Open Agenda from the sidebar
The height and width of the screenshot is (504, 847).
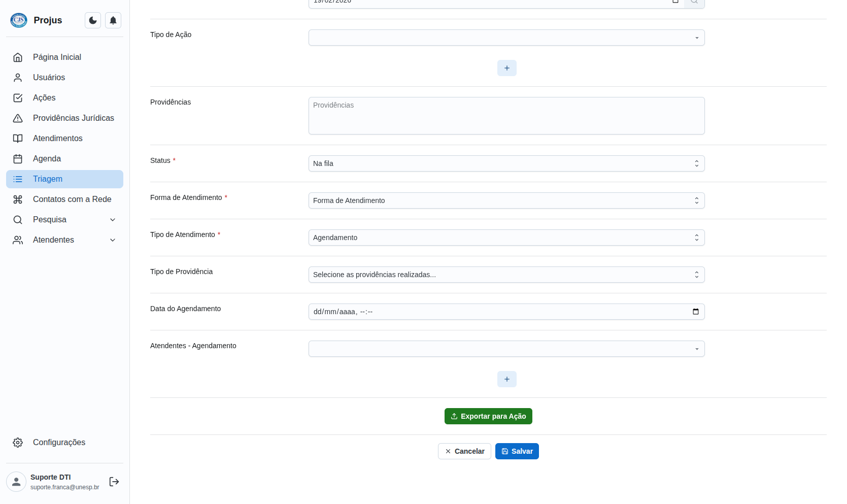tap(47, 159)
